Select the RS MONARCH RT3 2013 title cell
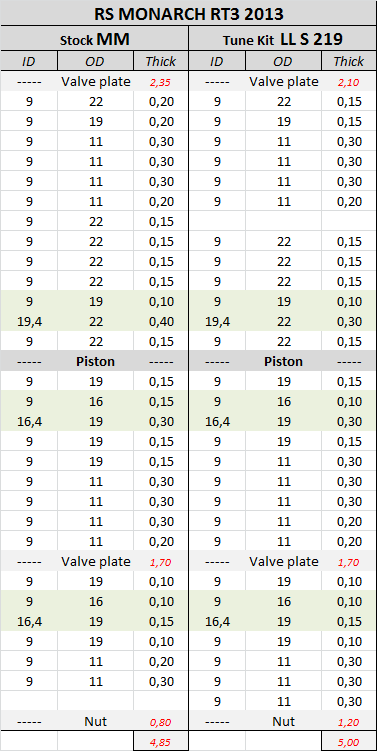This screenshot has width=377, height=751. click(188, 13)
